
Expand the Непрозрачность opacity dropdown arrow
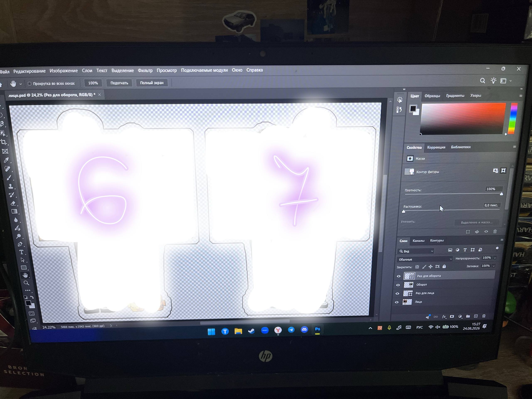(495, 258)
